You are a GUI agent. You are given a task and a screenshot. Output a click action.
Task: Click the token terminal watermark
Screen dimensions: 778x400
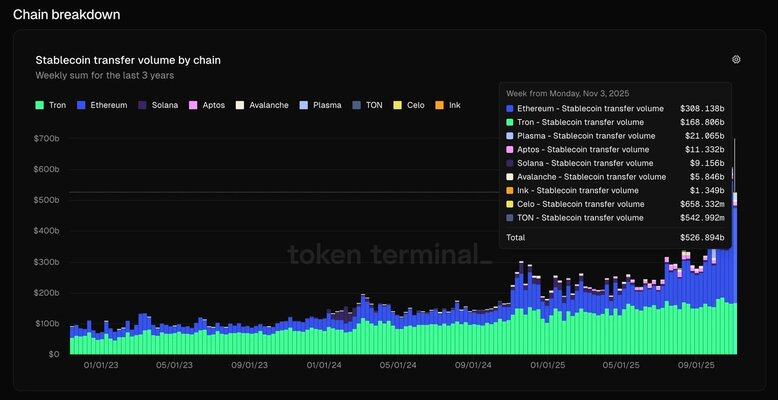click(390, 255)
